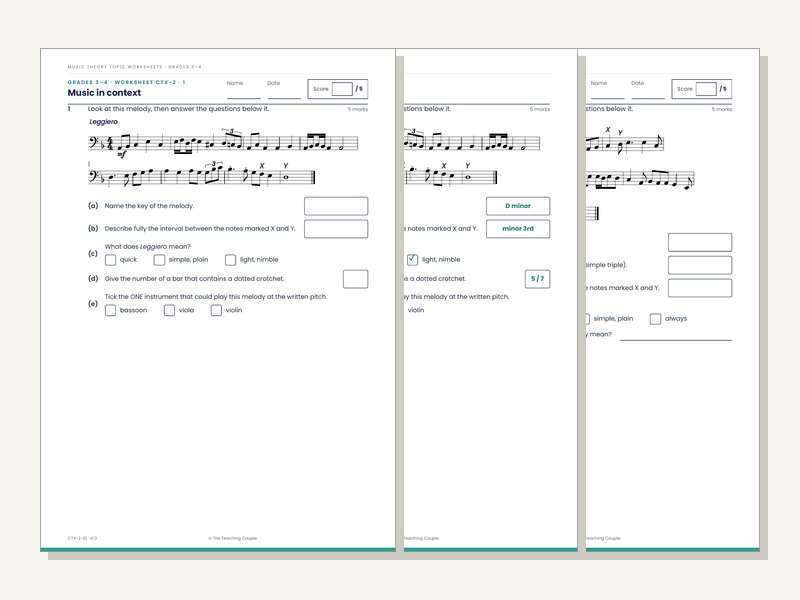Click the '5 marks' label on the first worksheet

(358, 109)
